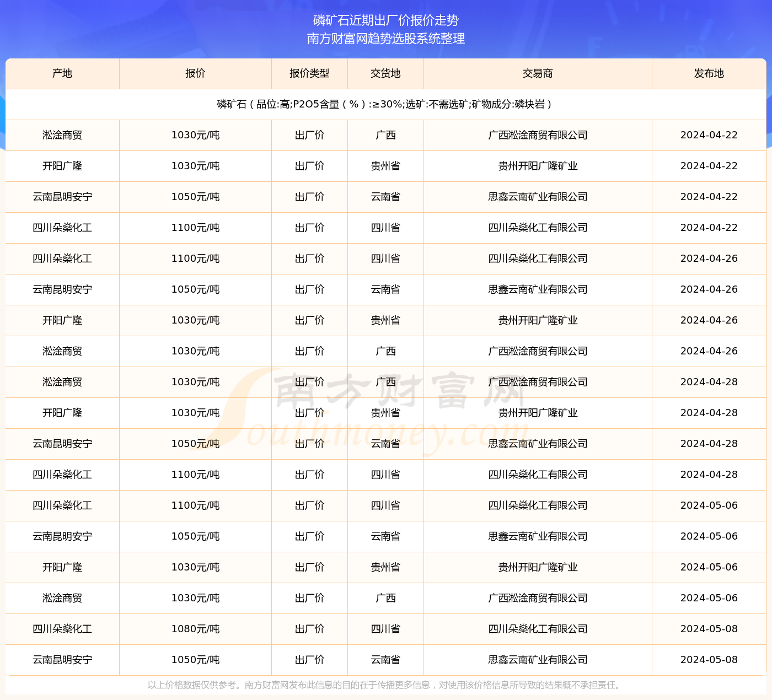This screenshot has width=772, height=700.
Task: Click the 报价 column header
Action: click(x=195, y=73)
